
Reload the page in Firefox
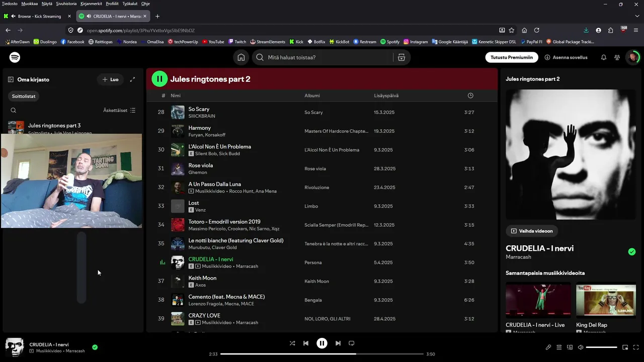point(537,30)
